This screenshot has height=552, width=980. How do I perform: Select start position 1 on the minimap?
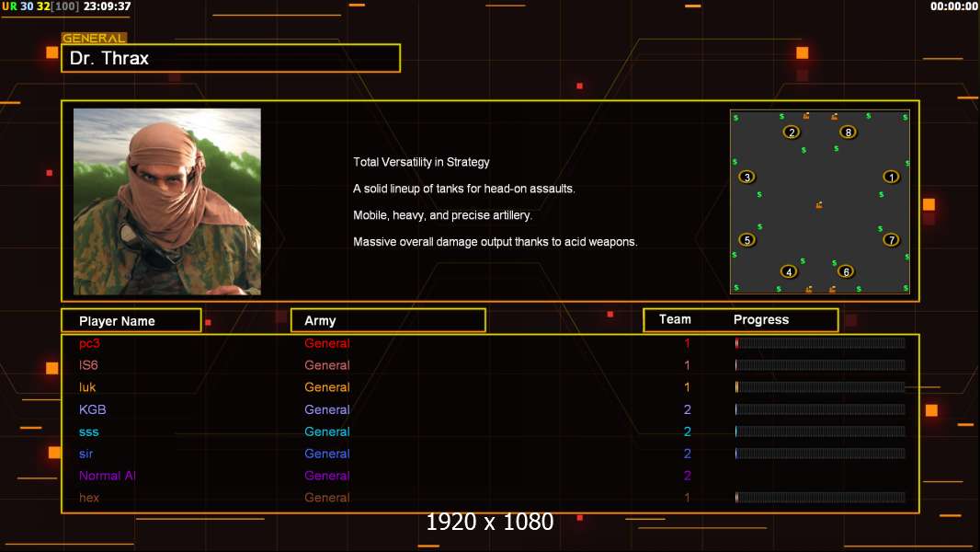click(x=891, y=177)
